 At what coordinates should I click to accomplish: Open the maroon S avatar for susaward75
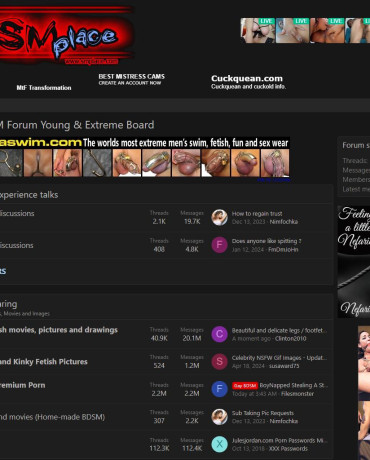pyautogui.click(x=219, y=362)
